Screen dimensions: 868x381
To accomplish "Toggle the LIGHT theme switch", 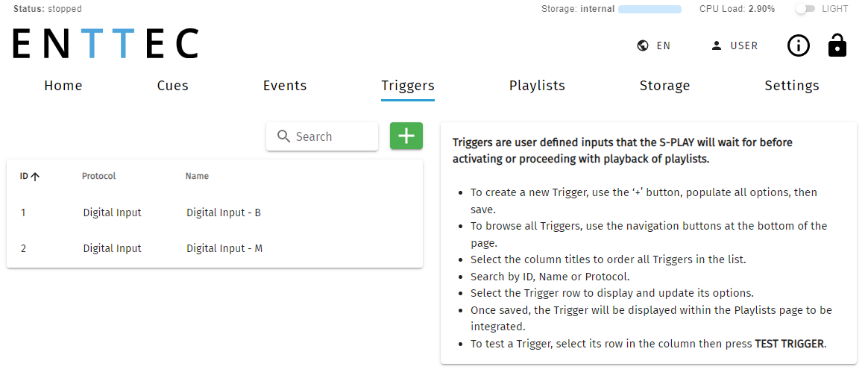I will [805, 9].
